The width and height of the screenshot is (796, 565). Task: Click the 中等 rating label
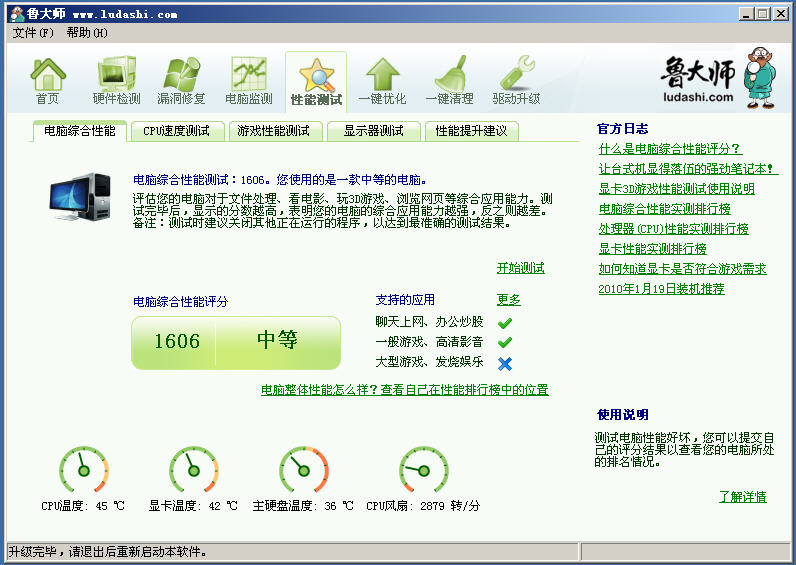(x=277, y=340)
